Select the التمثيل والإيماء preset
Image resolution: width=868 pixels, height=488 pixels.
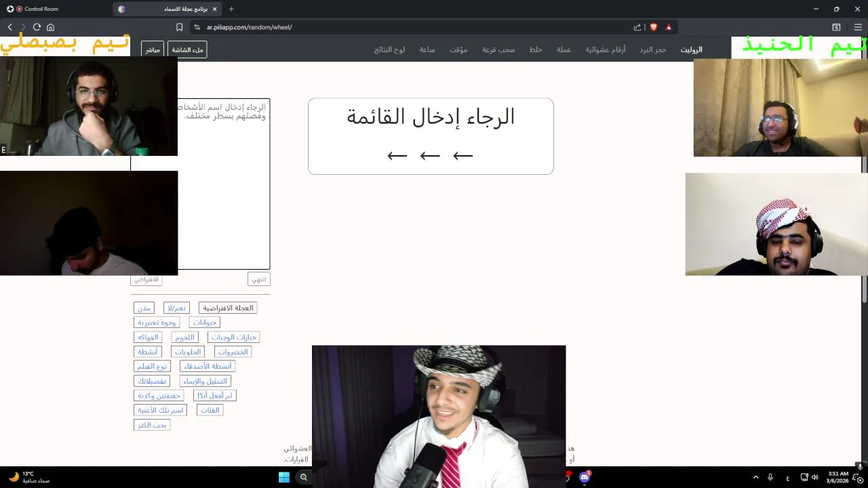[205, 381]
